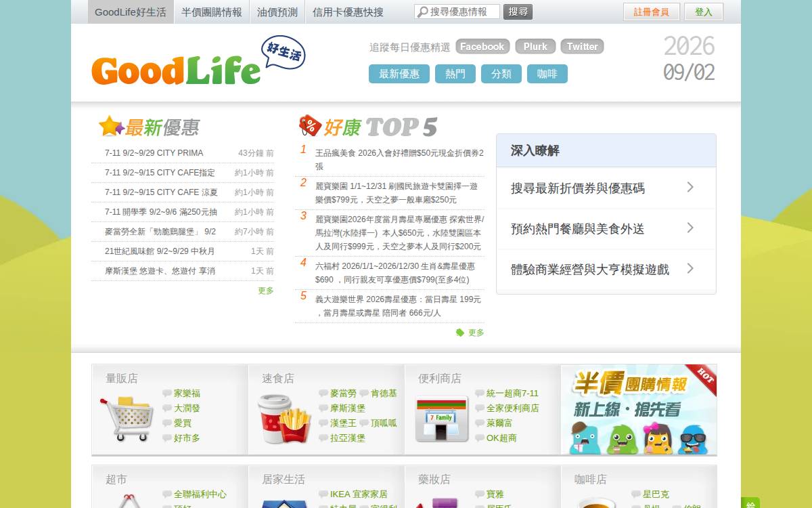Follow on Twitter button

[x=582, y=47]
